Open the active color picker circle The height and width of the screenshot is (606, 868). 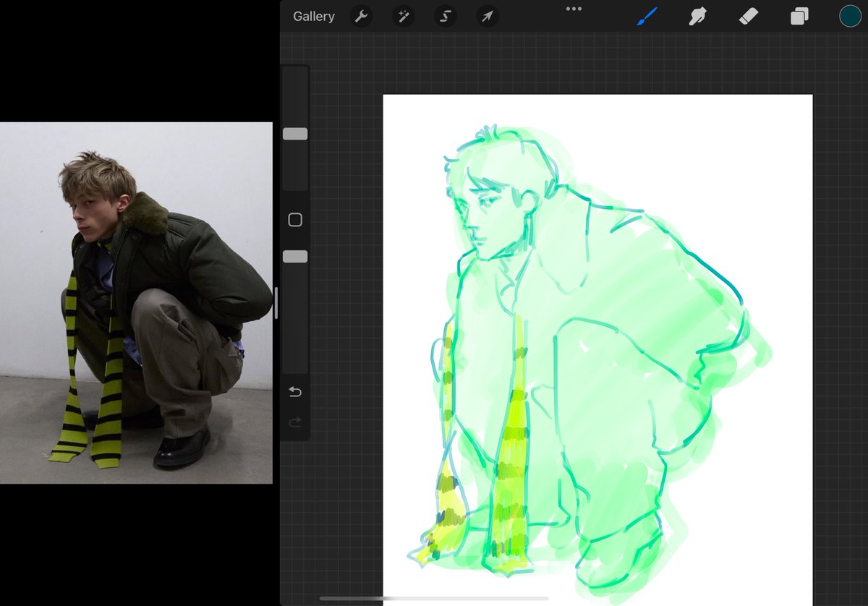(850, 16)
